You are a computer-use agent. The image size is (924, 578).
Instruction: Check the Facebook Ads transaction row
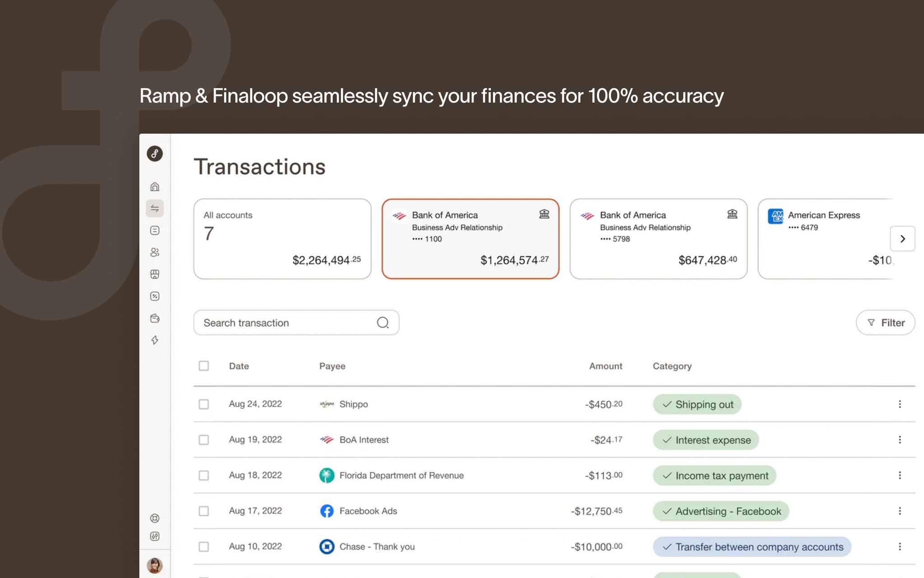point(204,511)
